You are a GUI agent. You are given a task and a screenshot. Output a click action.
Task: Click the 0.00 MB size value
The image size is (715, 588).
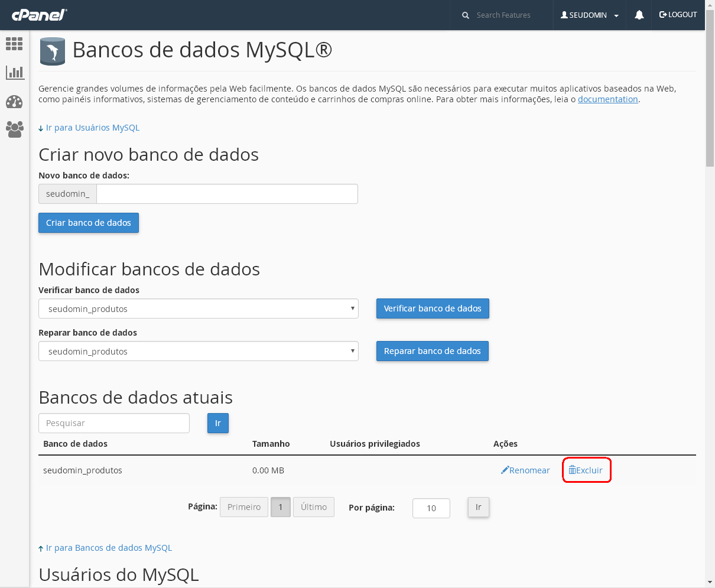(x=268, y=470)
